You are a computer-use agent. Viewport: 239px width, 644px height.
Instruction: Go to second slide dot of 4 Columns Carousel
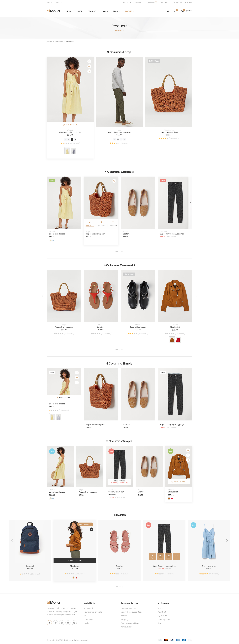[119, 252]
